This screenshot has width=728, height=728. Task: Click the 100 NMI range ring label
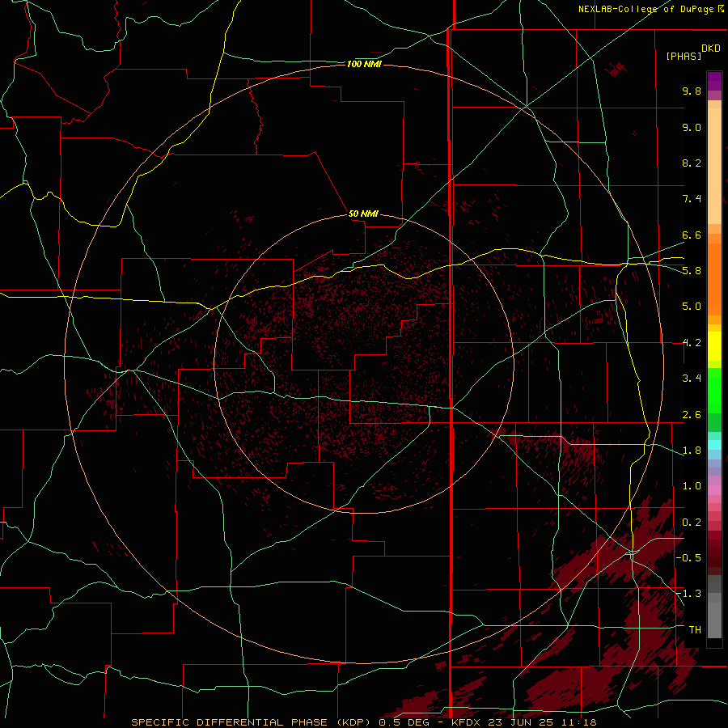coord(364,64)
